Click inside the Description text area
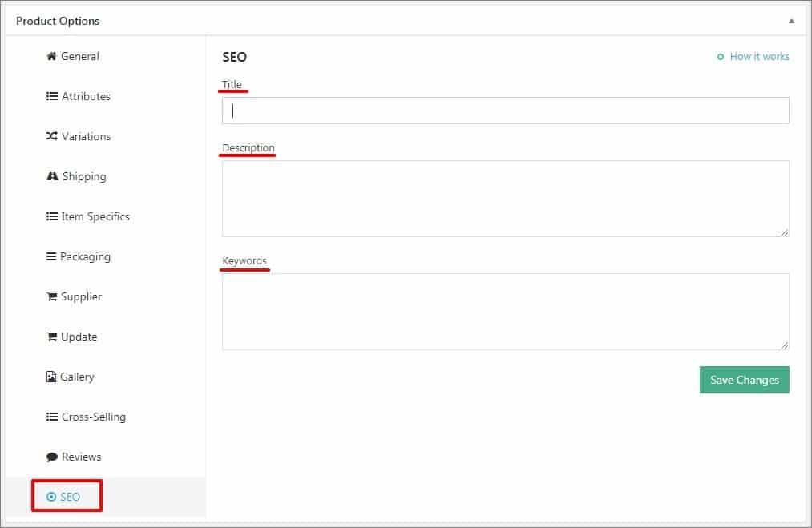 pos(506,199)
